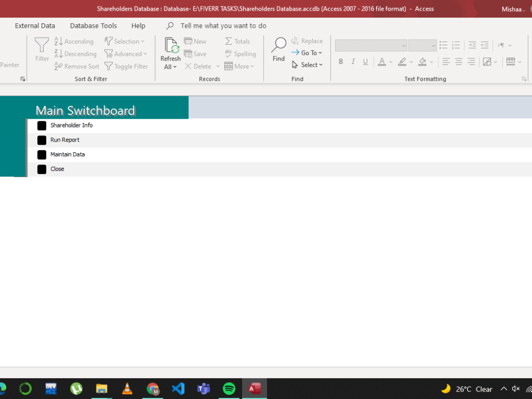Open the Replace dialog
This screenshot has width=532, height=399.
(307, 40)
